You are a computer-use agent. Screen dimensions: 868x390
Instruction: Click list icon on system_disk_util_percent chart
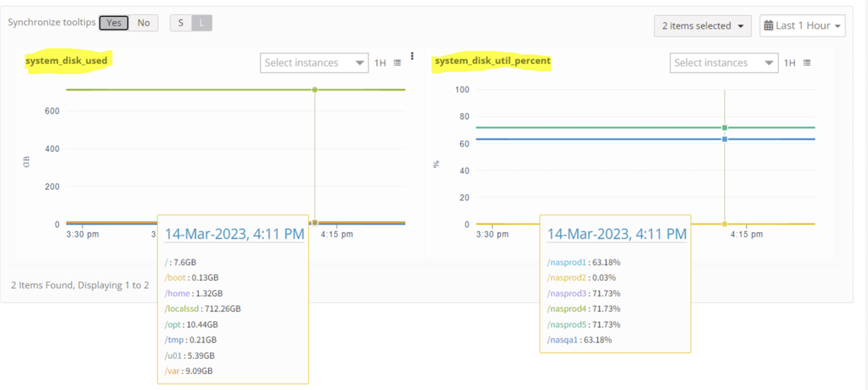click(x=807, y=63)
